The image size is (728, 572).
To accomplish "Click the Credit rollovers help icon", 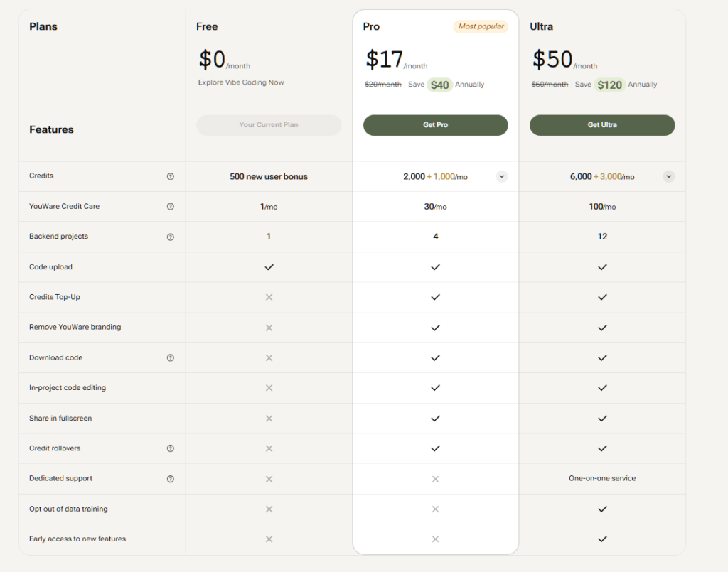I will pyautogui.click(x=170, y=448).
